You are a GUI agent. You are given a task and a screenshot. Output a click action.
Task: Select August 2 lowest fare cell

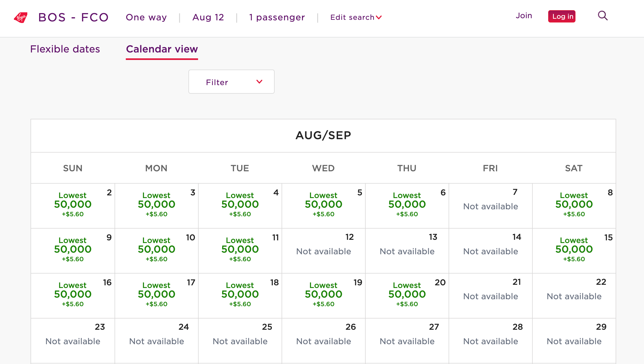click(x=73, y=206)
